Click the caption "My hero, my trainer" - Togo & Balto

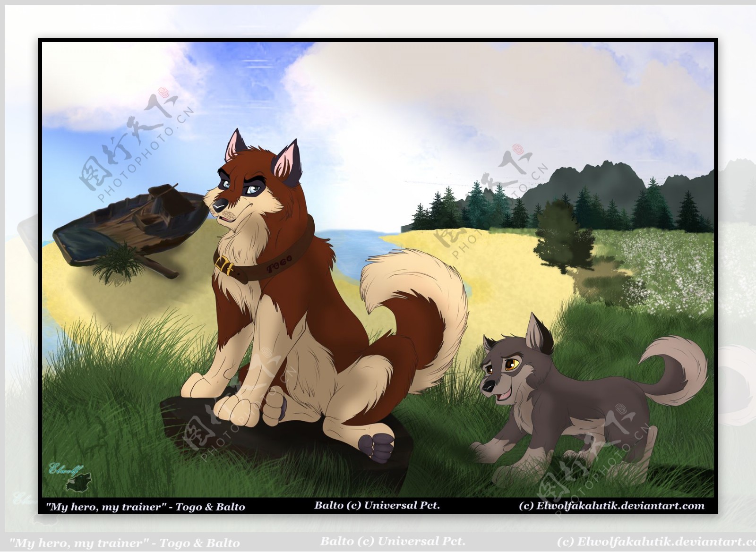(146, 507)
